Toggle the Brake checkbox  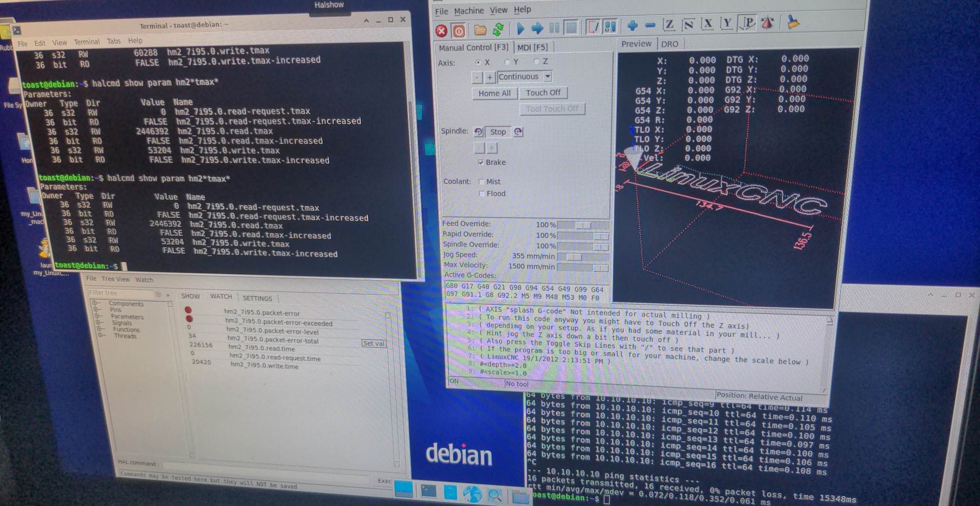480,162
